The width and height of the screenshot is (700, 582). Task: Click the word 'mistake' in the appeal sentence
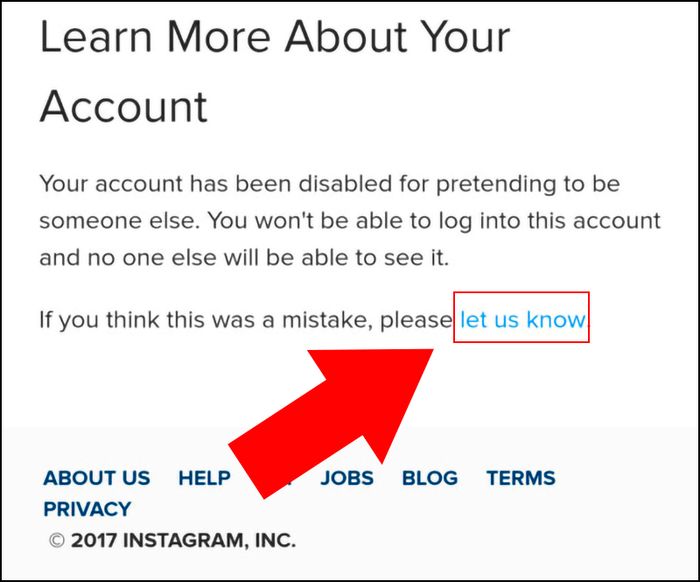click(327, 320)
